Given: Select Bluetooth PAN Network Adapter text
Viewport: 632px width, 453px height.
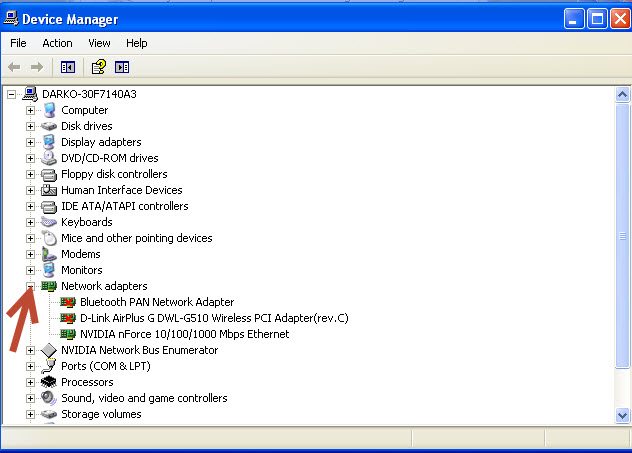Looking at the screenshot, I should click(157, 302).
